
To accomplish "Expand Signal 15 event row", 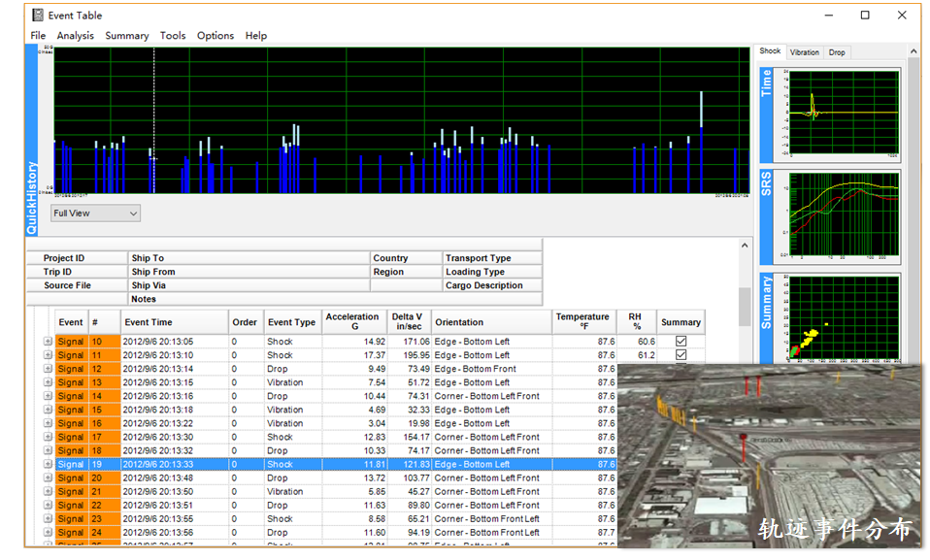I will (x=48, y=410).
